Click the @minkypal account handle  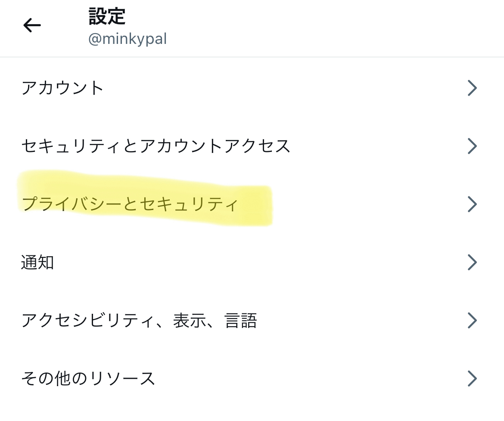point(128,40)
